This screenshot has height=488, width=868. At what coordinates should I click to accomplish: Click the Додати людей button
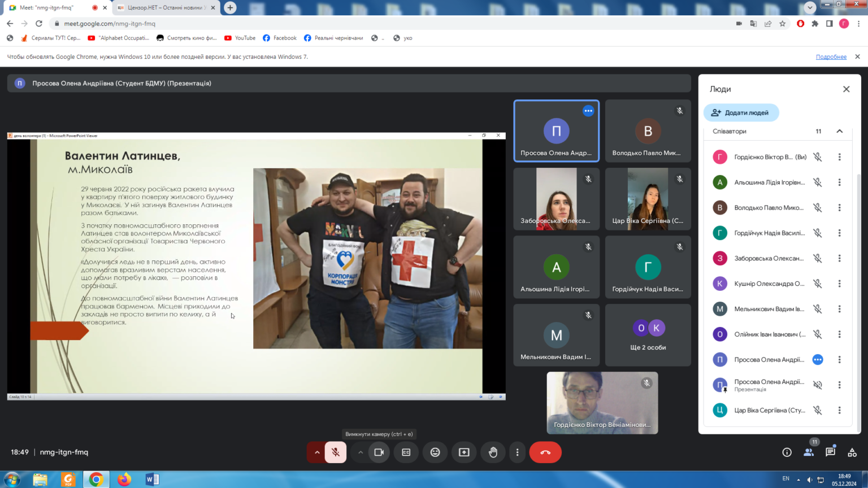pyautogui.click(x=741, y=112)
